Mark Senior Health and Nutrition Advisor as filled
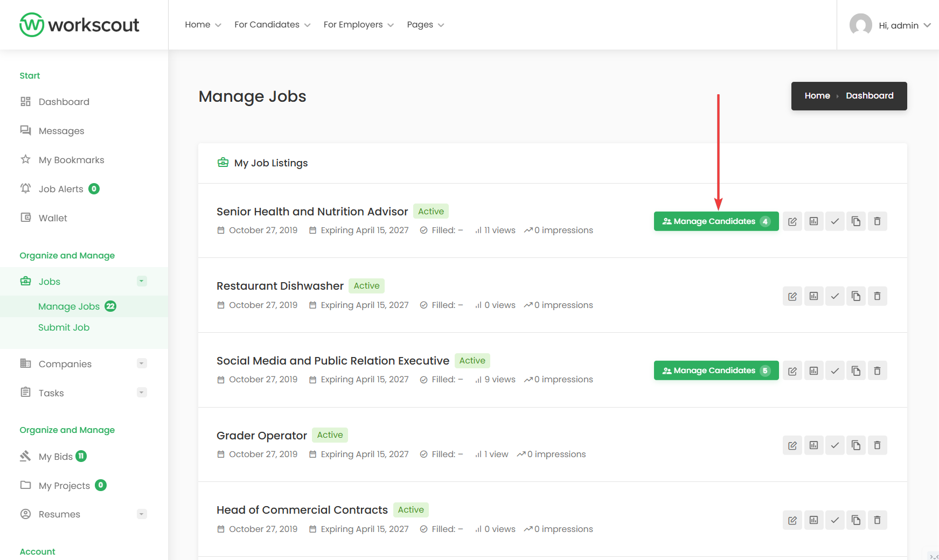 point(834,221)
